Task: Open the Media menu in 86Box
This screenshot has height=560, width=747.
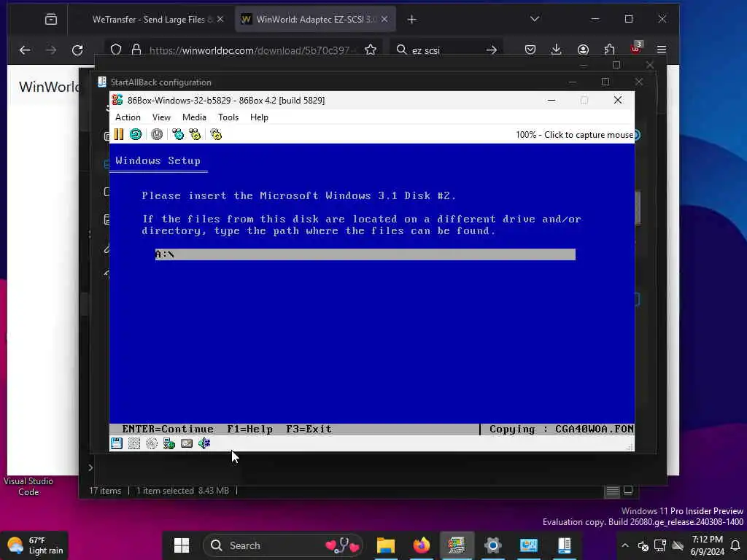Action: (194, 117)
